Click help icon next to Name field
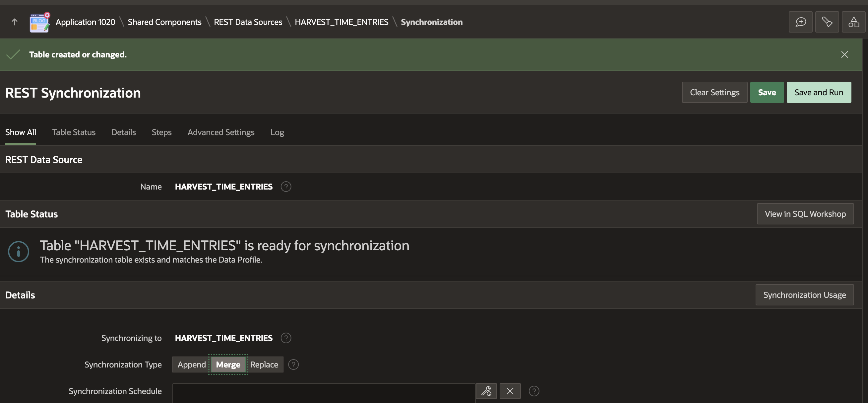The image size is (868, 403). pos(286,187)
